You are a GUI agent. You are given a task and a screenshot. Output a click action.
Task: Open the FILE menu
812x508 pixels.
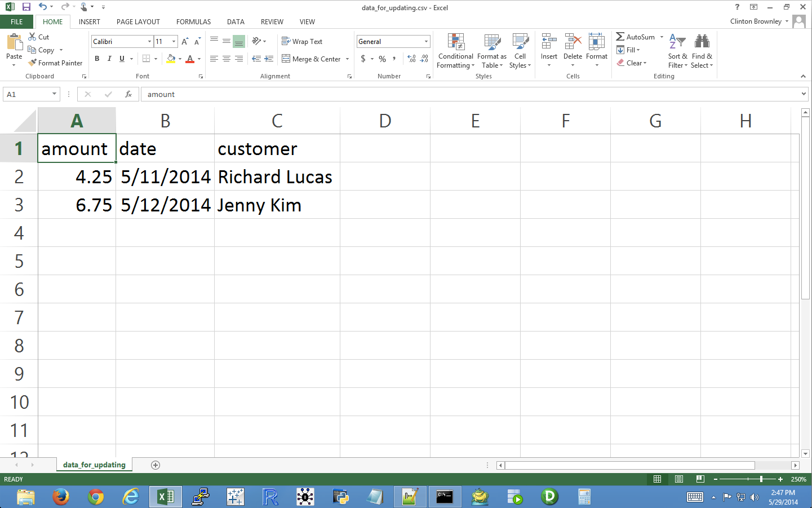coord(16,21)
